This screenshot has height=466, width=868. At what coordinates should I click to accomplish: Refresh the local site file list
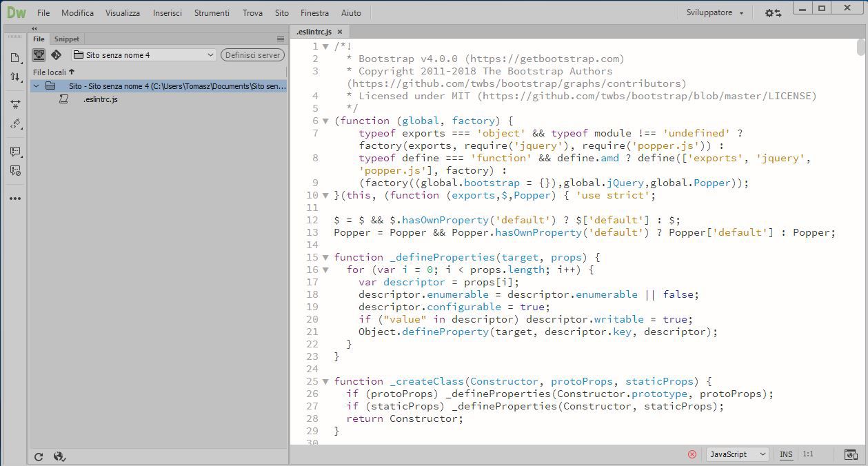(x=39, y=456)
